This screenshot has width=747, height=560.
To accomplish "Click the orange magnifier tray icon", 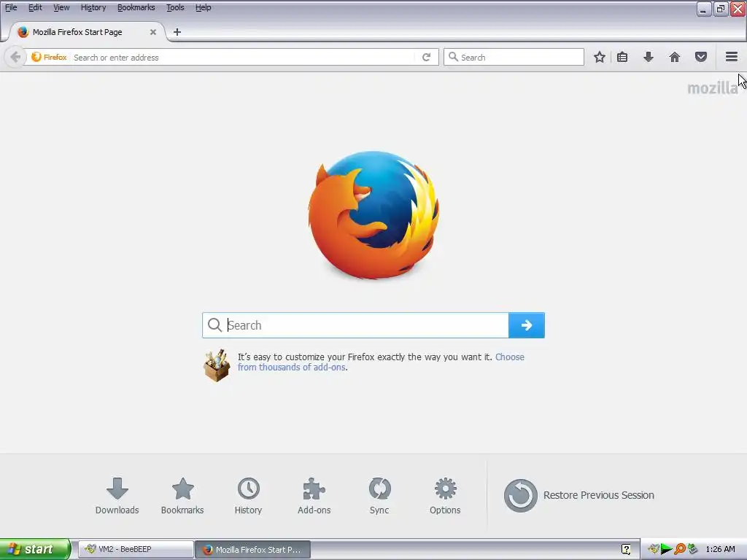I will [x=680, y=549].
